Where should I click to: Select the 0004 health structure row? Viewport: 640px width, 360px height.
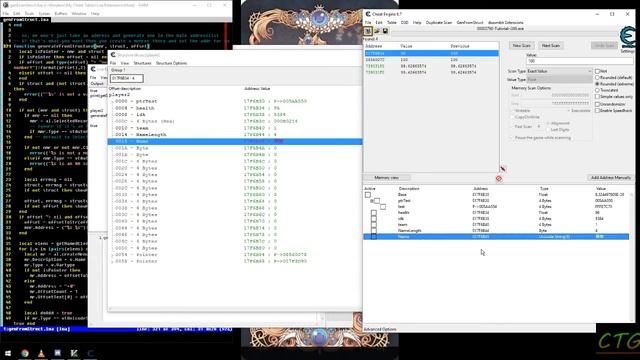click(235, 108)
